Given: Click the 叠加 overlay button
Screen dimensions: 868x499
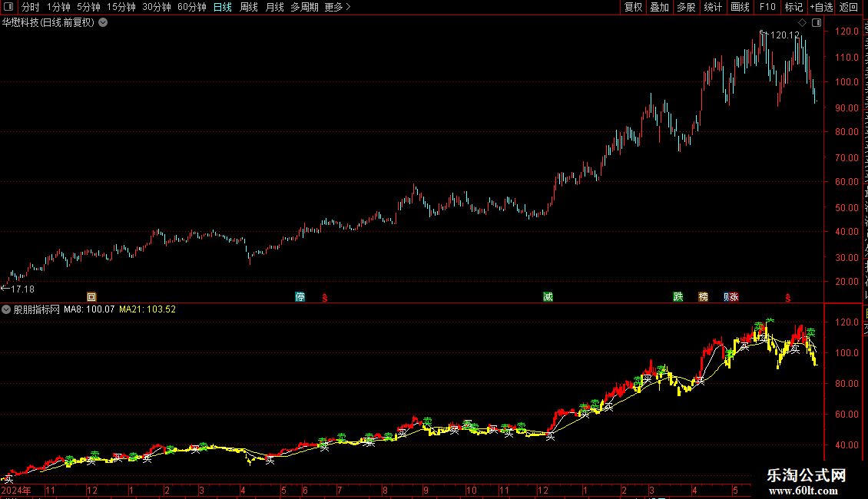Looking at the screenshot, I should (x=659, y=7).
